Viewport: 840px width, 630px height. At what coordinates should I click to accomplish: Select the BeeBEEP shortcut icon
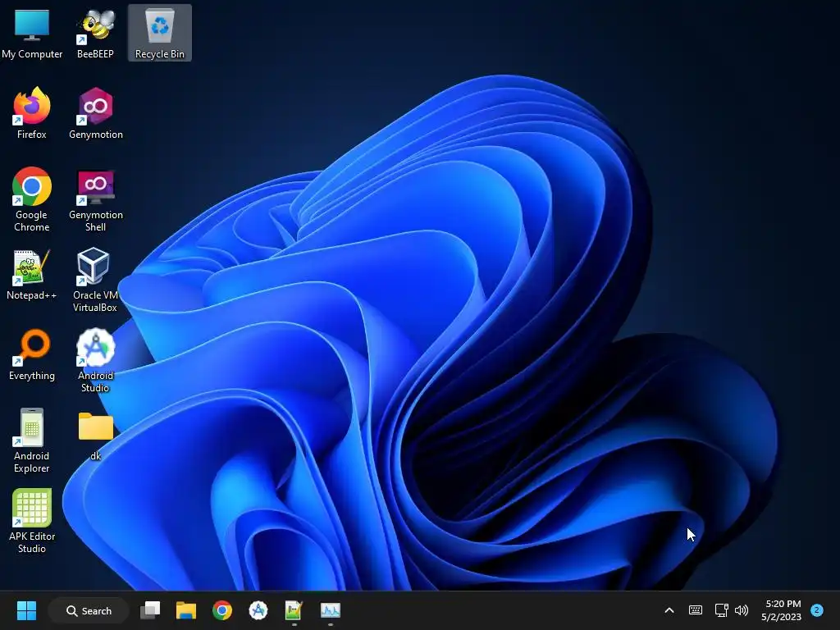point(95,33)
